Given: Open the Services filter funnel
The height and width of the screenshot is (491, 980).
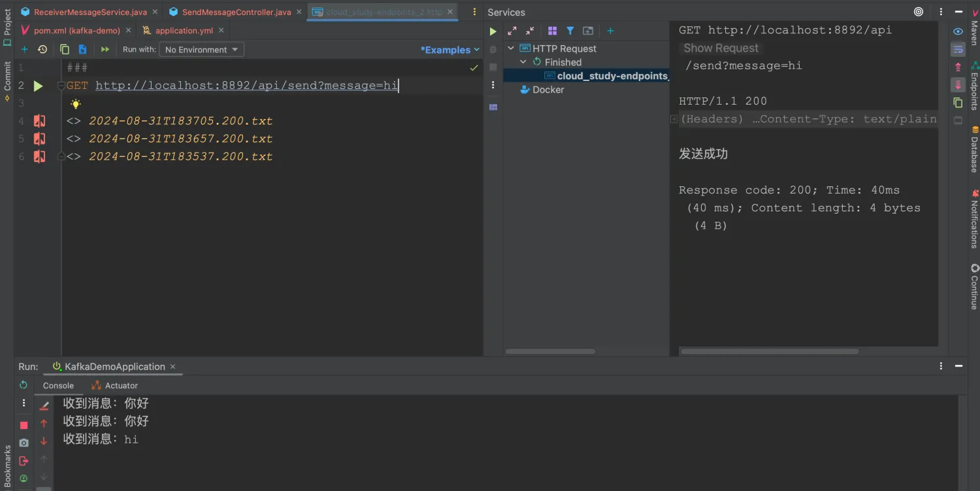Looking at the screenshot, I should tap(570, 31).
